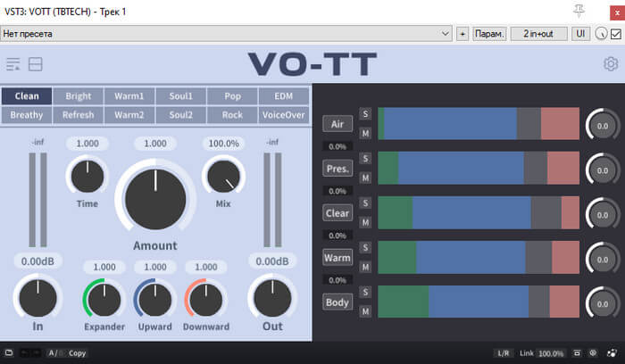Select the Breathy preset tab

click(27, 115)
